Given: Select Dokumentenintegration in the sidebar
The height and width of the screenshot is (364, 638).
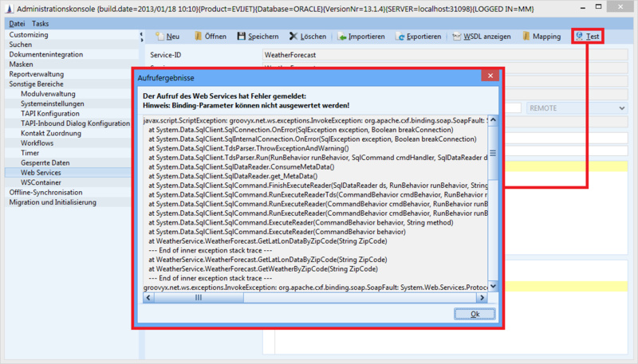Looking at the screenshot, I should point(46,54).
